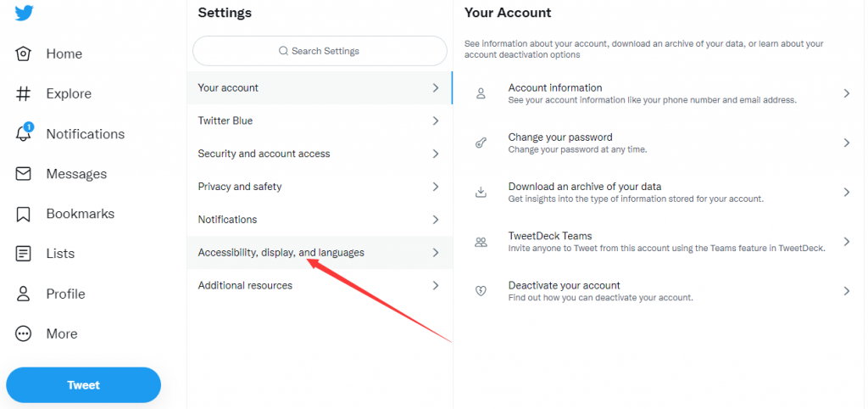The image size is (868, 409).
Task: Click the key icon beside Change your password
Action: (x=481, y=143)
